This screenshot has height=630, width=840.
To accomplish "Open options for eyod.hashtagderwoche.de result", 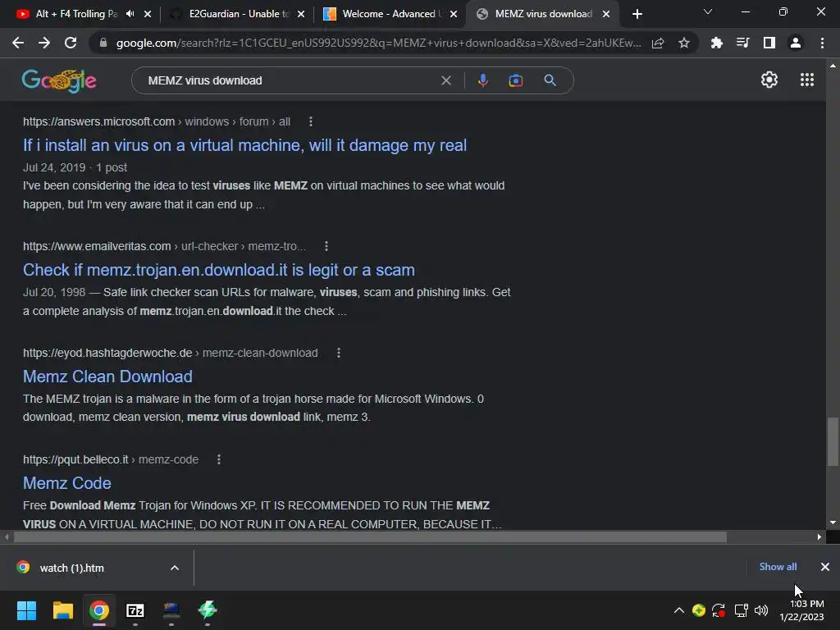I will click(x=339, y=353).
